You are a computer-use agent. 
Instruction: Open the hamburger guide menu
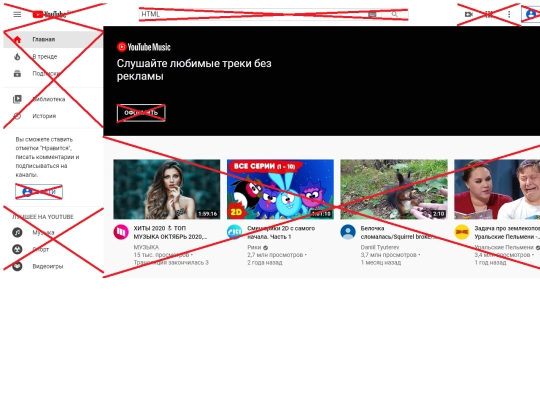tap(17, 14)
